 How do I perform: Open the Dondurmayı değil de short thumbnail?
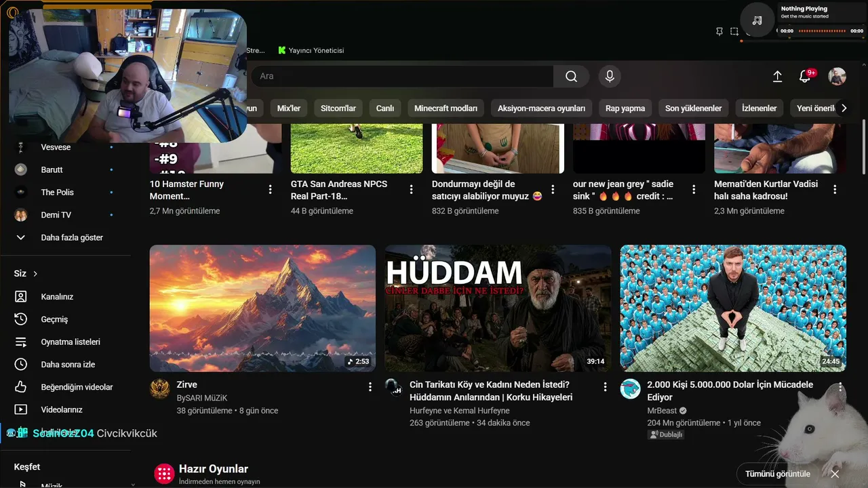point(498,148)
